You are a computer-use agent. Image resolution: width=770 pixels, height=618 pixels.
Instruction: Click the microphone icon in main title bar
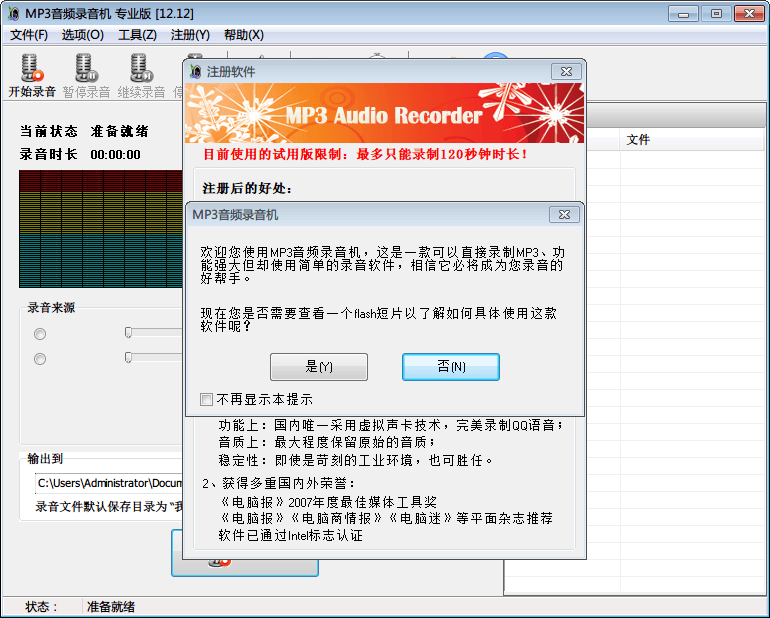click(x=14, y=13)
